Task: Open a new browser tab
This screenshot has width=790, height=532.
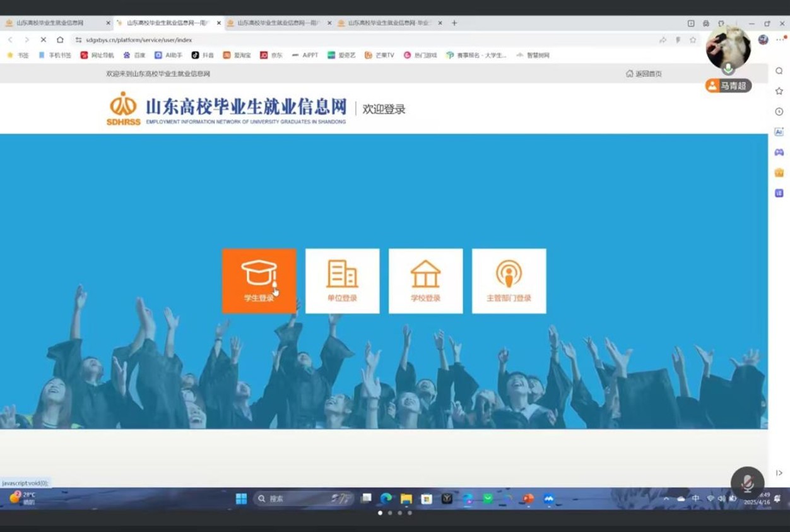Action: point(454,23)
